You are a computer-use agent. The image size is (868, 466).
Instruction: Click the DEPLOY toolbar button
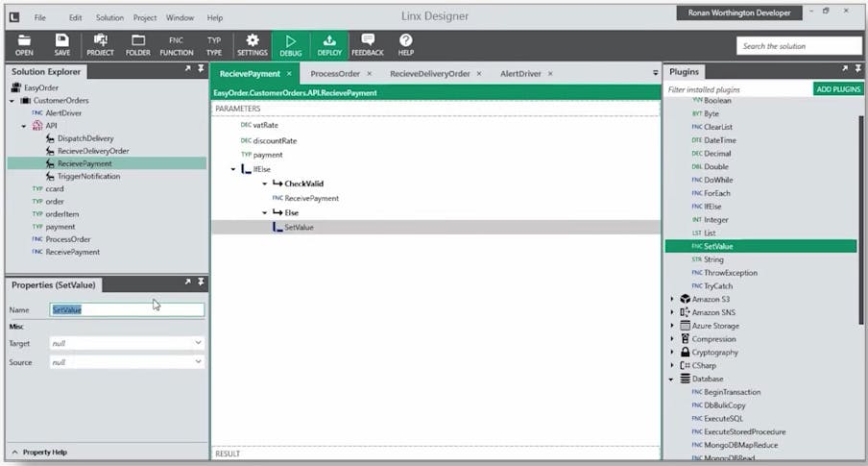click(x=329, y=45)
